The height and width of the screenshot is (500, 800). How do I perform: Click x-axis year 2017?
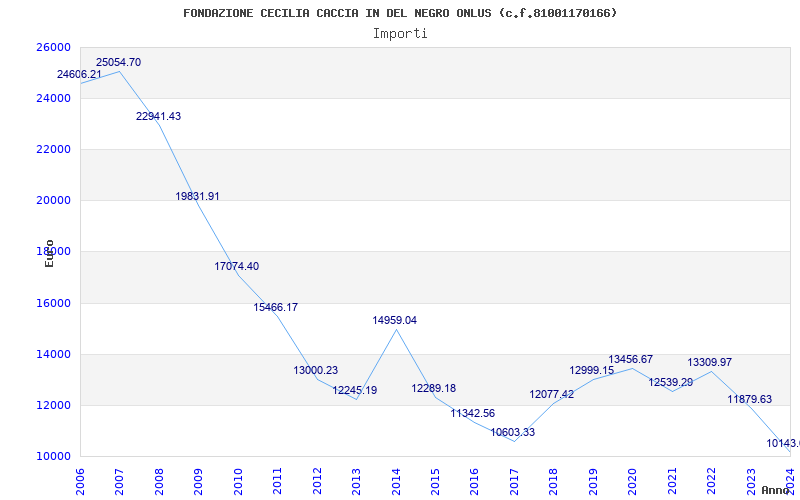[514, 482]
